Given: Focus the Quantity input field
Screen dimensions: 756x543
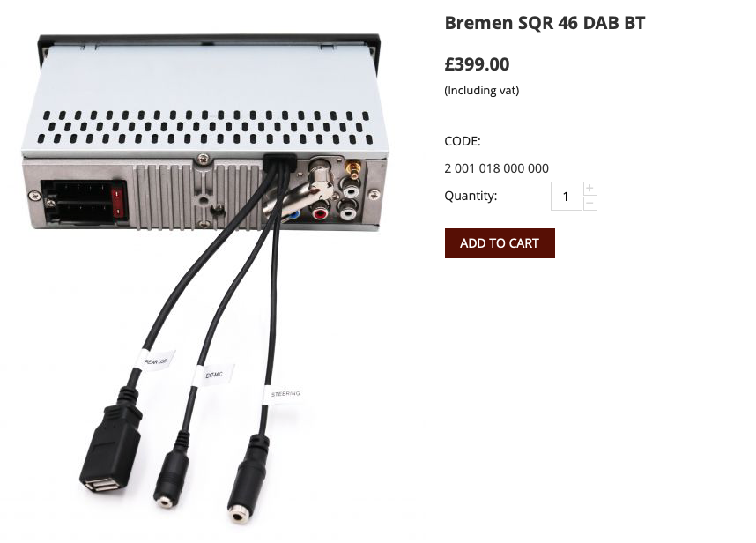Looking at the screenshot, I should [x=566, y=197].
